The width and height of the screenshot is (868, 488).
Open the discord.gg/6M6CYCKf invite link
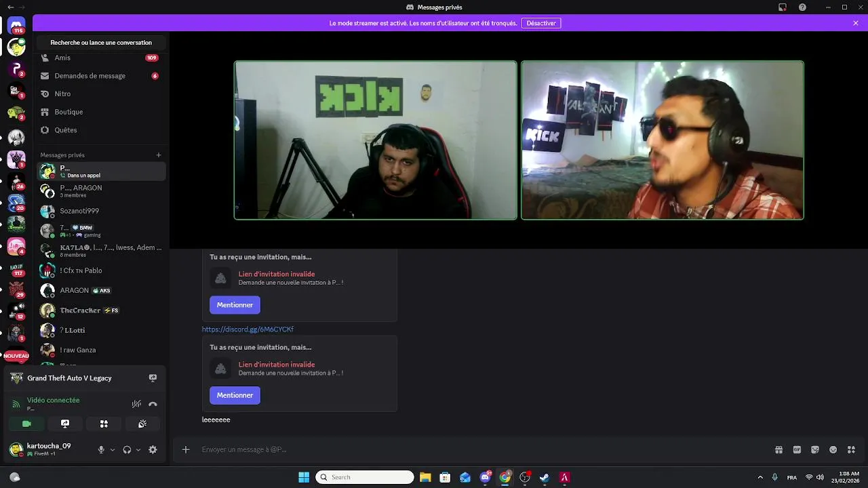coord(248,329)
